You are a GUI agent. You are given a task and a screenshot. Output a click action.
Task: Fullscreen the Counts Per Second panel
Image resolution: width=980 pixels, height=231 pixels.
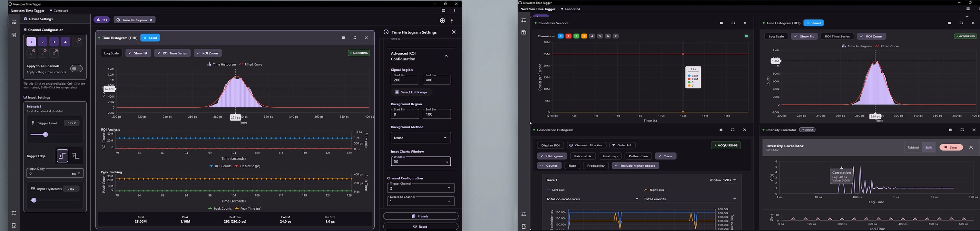[733, 23]
